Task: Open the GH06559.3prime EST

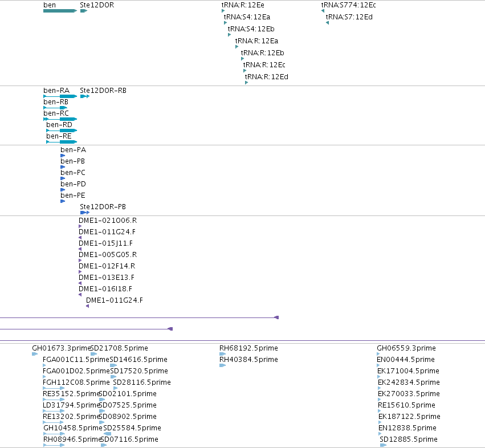Action: click(378, 354)
